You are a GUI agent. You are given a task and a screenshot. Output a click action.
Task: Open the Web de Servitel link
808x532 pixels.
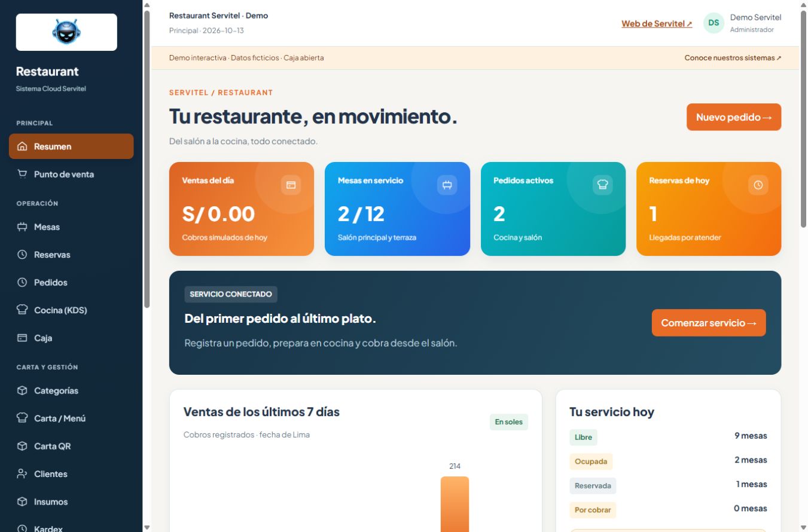pos(657,24)
